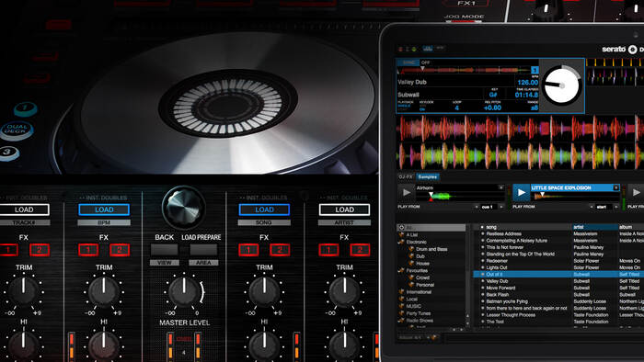Screen dimensions: 644x362
Task: Switch to the DJ-FX tab
Action: tap(406, 176)
